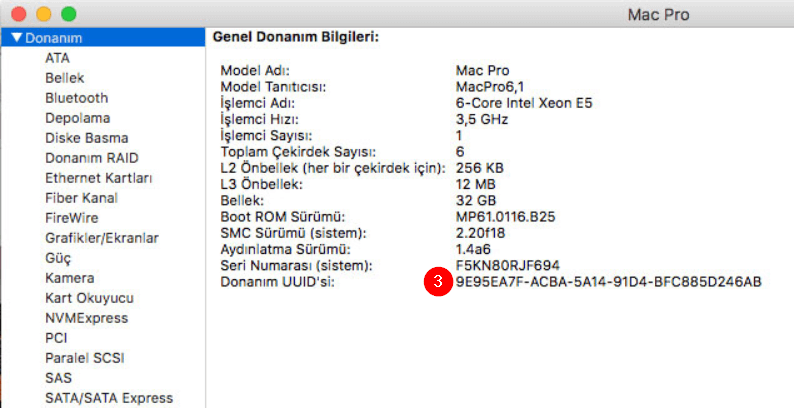The width and height of the screenshot is (794, 408).
Task: Select the Donanım sidebar heading
Action: point(103,37)
